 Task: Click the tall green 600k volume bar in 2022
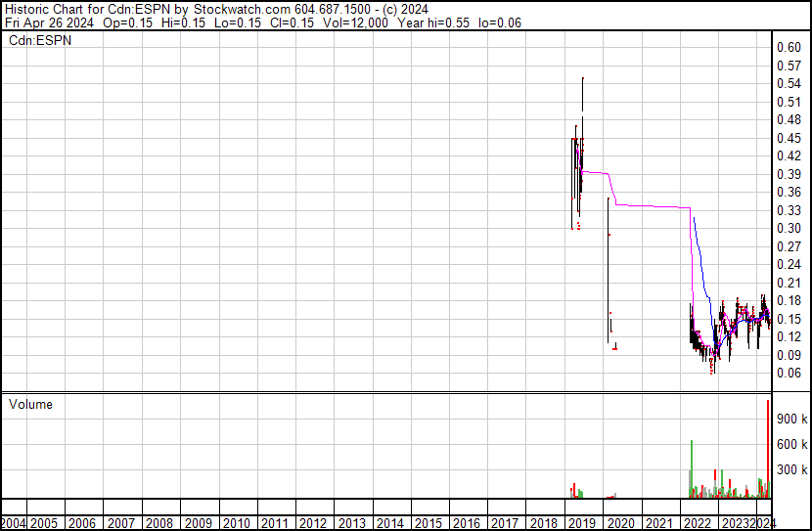(692, 468)
